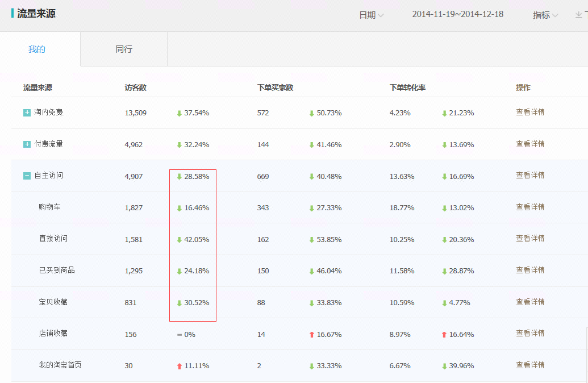Click the green down arrow beside 37.54%
The height and width of the screenshot is (383, 588).
[180, 113]
